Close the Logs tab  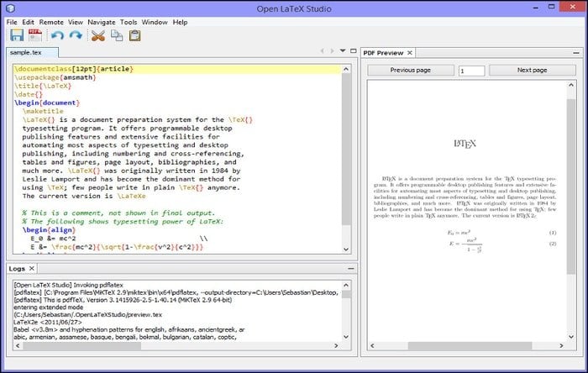point(32,269)
